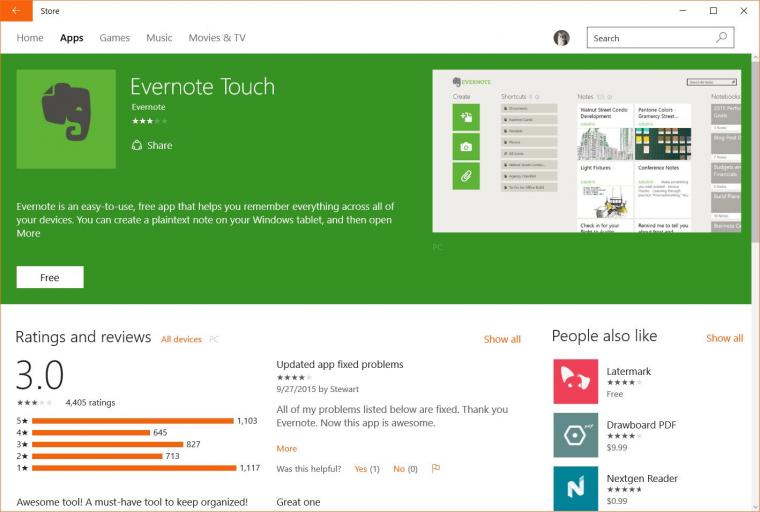The width and height of the screenshot is (760, 512).
Task: Click the 5-star rating bar
Action: [x=133, y=421]
